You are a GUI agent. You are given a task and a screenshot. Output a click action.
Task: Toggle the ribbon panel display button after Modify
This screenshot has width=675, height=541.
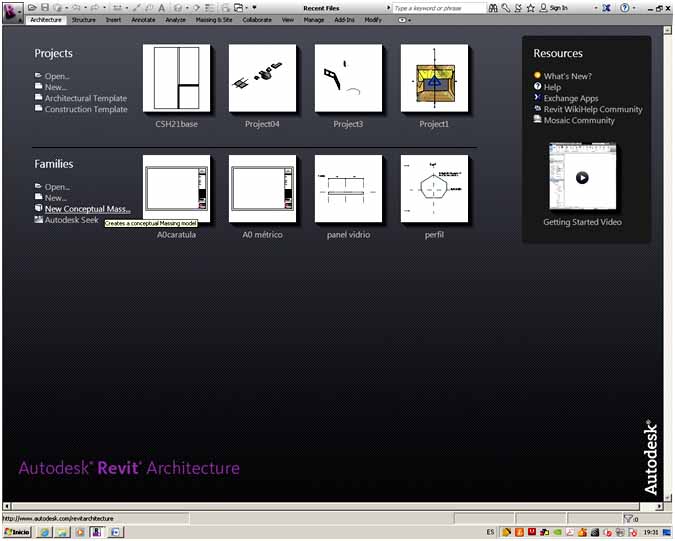(x=403, y=20)
